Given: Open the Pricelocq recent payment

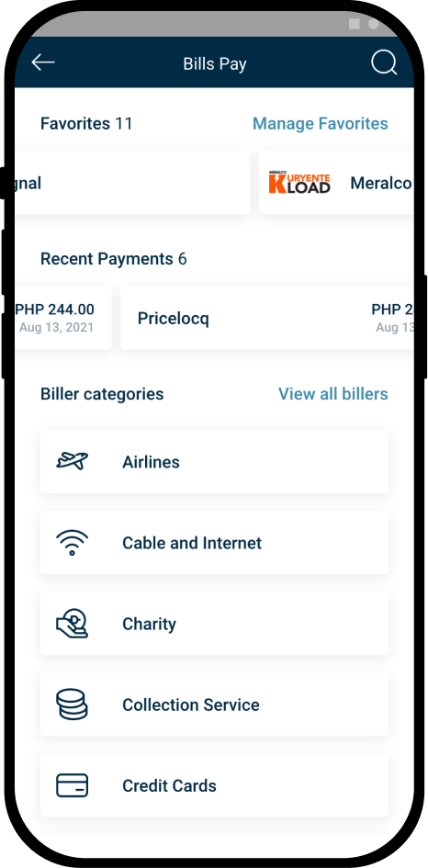Looking at the screenshot, I should coord(267,318).
